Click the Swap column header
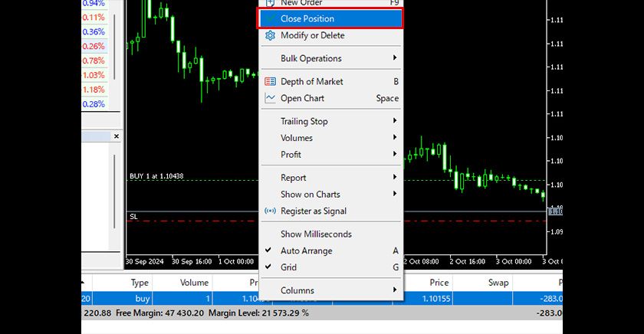 point(498,283)
